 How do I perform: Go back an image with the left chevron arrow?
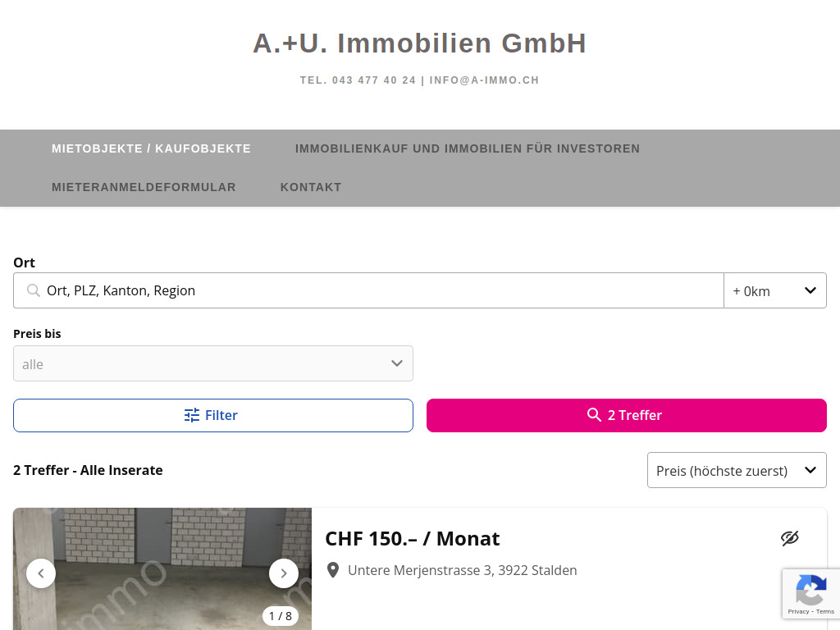pos(41,573)
